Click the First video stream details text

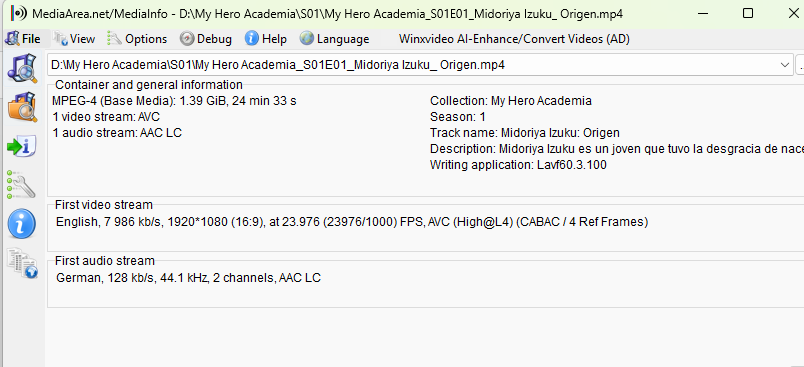[x=352, y=222]
